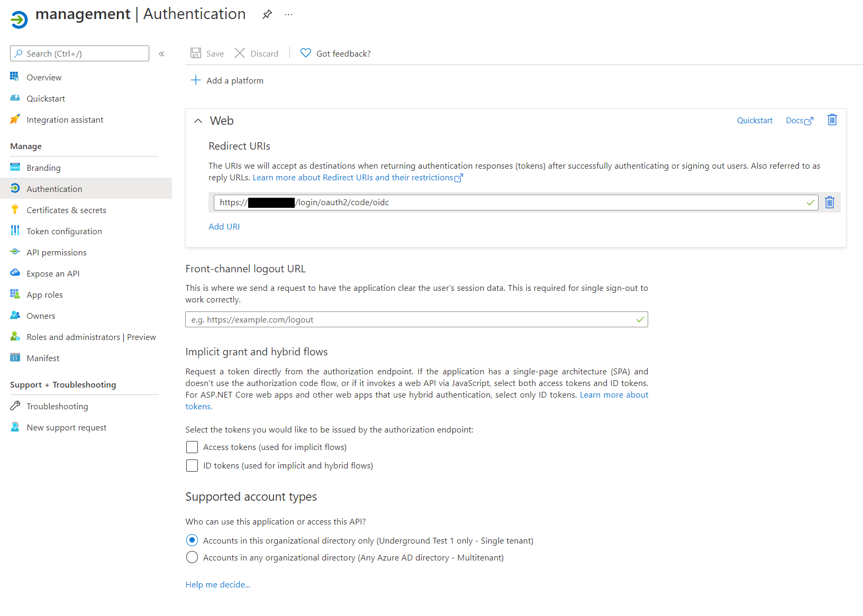Screen dimensions: 863x616
Task: Click the Front-channel logout URL field
Action: pyautogui.click(x=410, y=320)
